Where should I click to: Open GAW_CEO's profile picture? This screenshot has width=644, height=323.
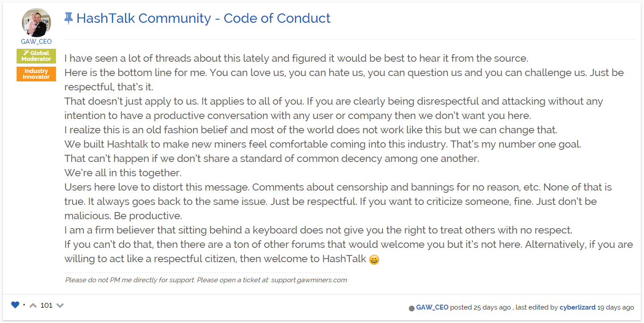coord(36,22)
